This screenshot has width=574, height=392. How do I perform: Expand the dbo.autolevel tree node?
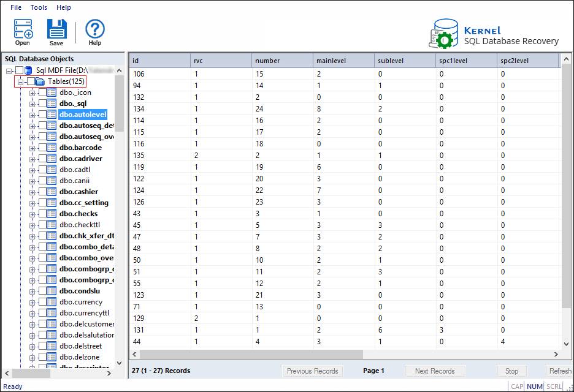click(33, 115)
